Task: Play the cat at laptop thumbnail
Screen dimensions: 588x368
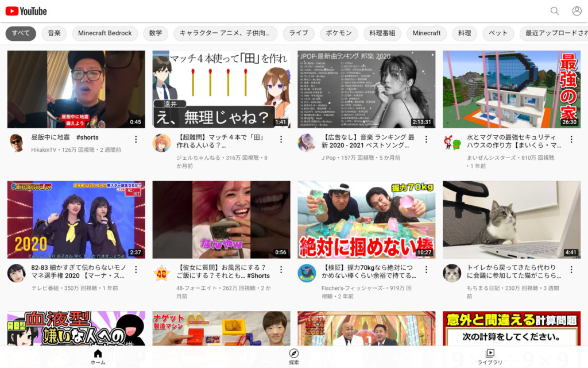Action: click(x=512, y=220)
